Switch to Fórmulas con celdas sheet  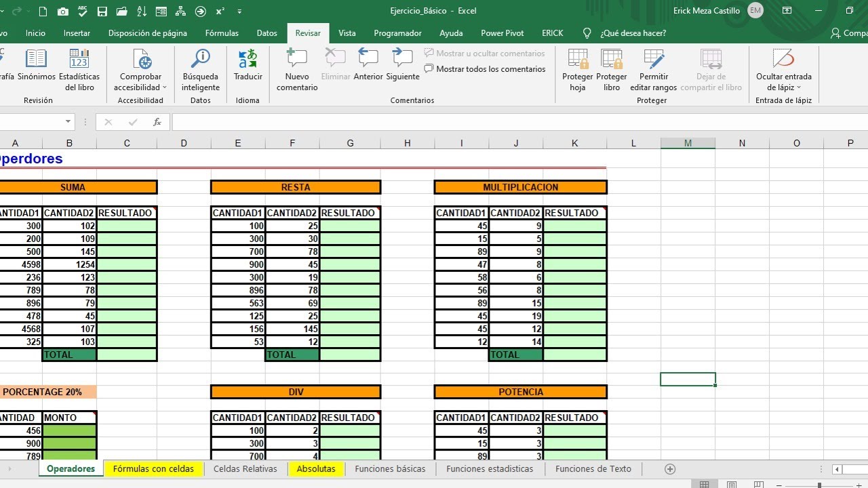click(x=153, y=469)
